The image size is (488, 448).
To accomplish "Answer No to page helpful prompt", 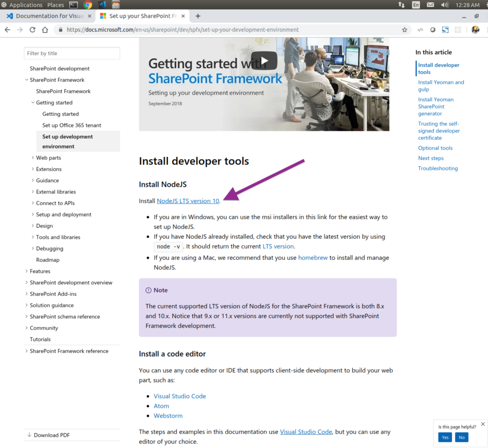I will coord(461,438).
